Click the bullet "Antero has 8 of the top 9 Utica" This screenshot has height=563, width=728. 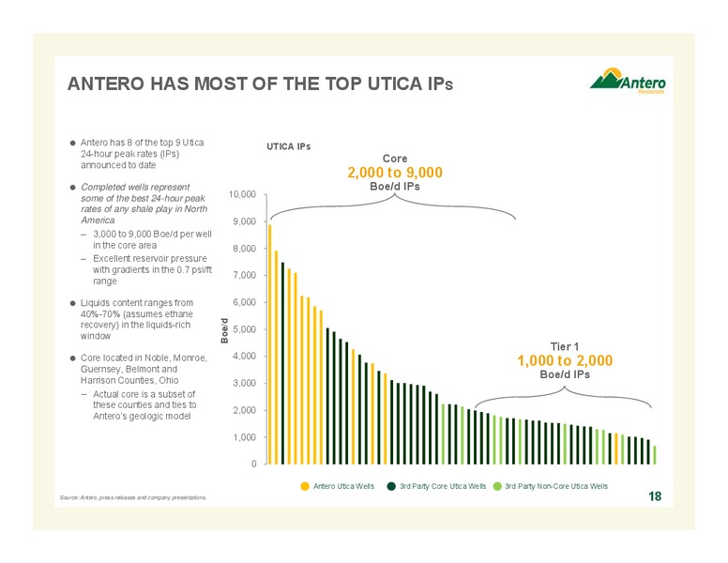(x=142, y=143)
